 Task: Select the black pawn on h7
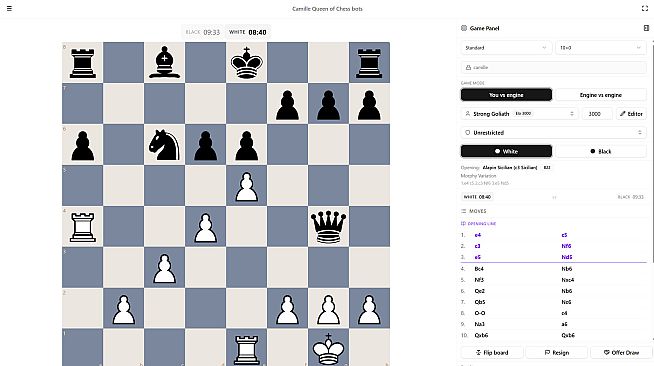(x=369, y=105)
